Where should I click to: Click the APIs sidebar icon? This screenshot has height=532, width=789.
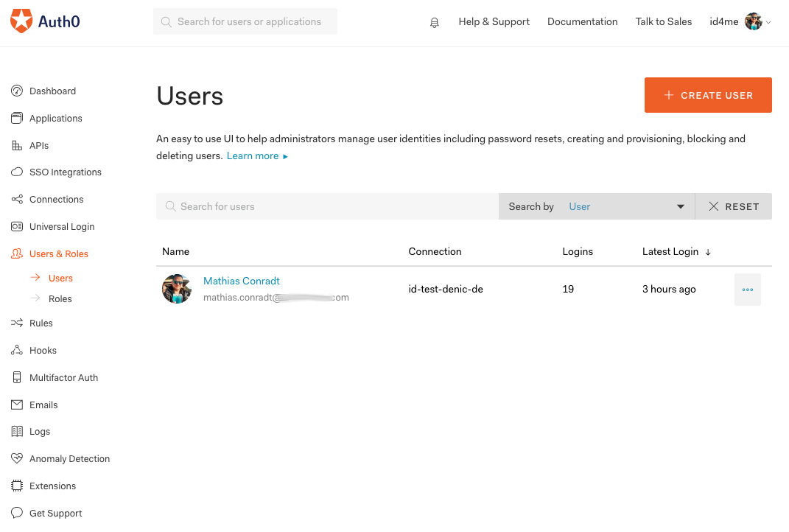point(17,146)
